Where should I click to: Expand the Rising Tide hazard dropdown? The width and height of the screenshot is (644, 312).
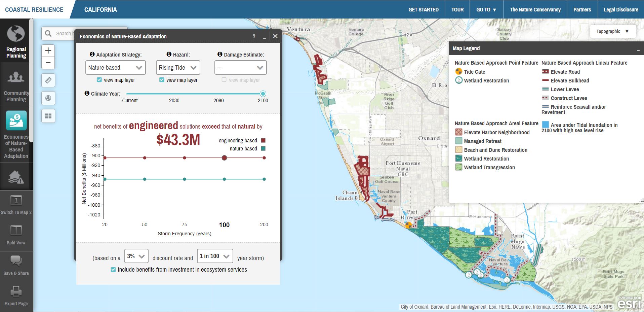[178, 68]
